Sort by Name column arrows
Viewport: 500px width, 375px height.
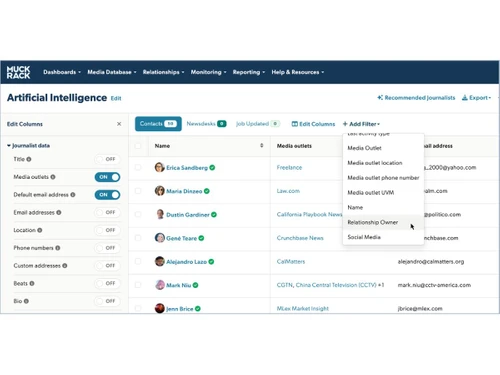pos(262,146)
